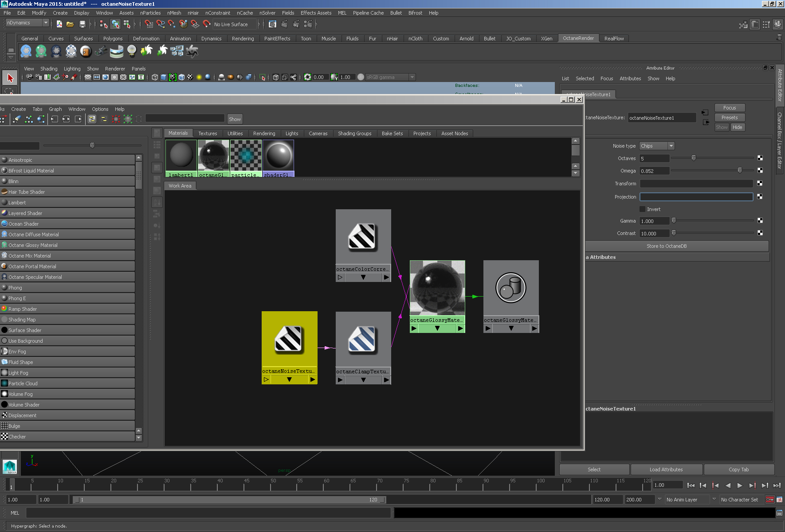The image size is (785, 532).
Task: Click the checker map button beside Gamma
Action: (760, 220)
